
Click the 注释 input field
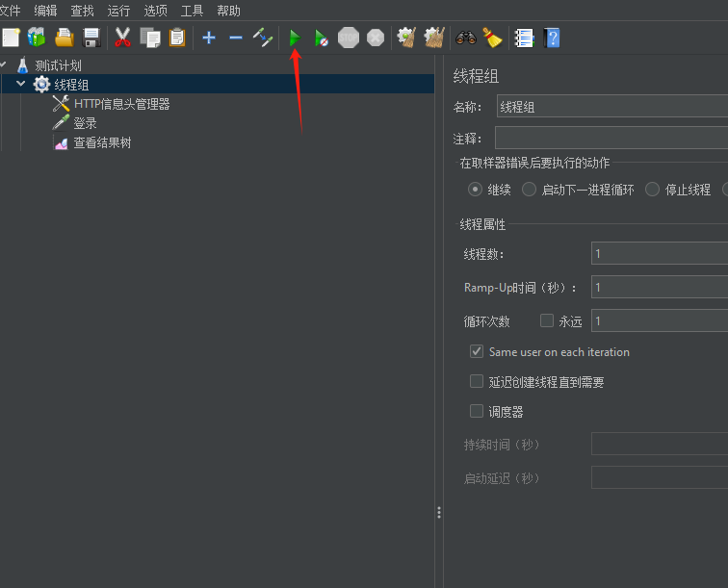click(611, 138)
